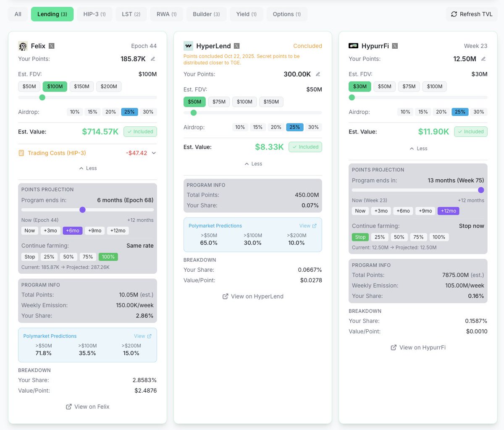Viewport: 504px width, 430px height.
Task: Switch to LST category tab
Action: click(131, 14)
